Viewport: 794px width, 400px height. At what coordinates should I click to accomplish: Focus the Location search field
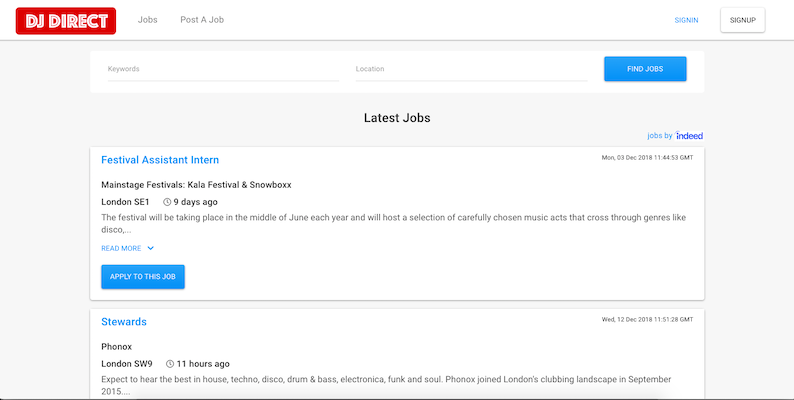pyautogui.click(x=471, y=69)
